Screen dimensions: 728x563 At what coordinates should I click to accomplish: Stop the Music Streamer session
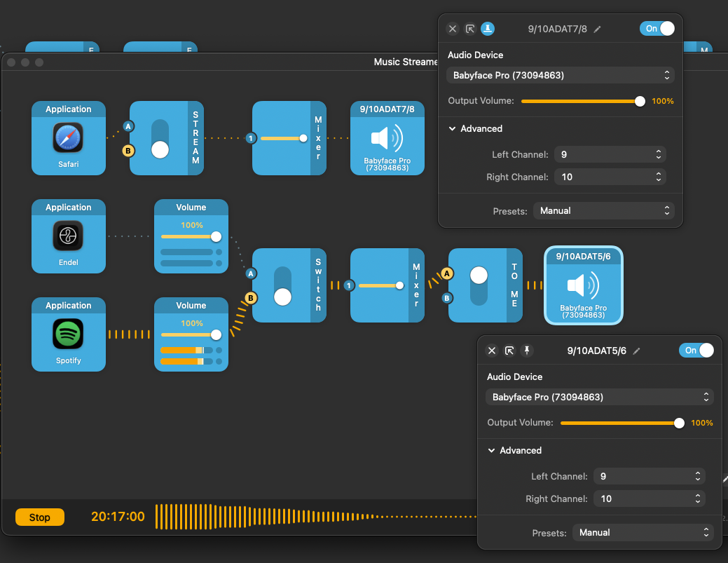pos(40,517)
